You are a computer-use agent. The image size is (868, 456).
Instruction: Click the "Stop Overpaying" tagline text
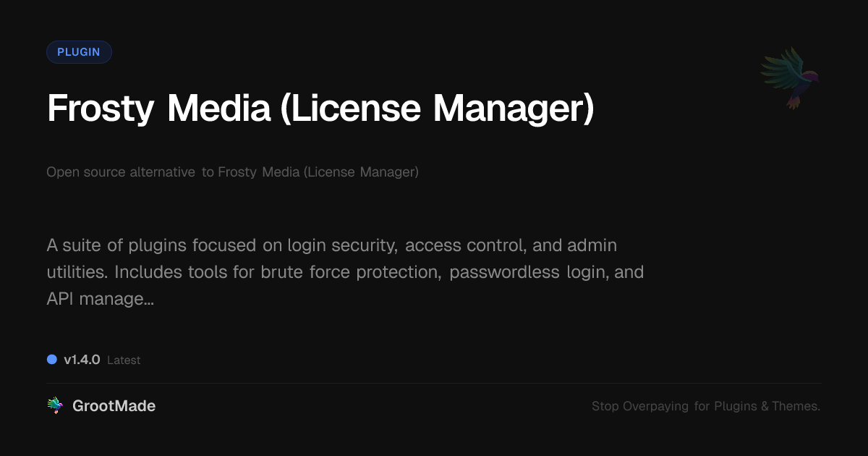(x=640, y=407)
